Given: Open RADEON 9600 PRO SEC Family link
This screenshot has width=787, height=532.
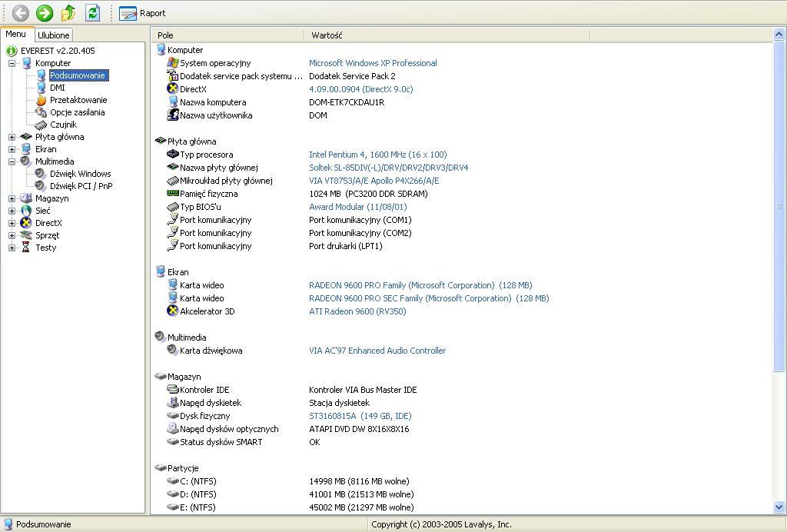Looking at the screenshot, I should point(429,298).
